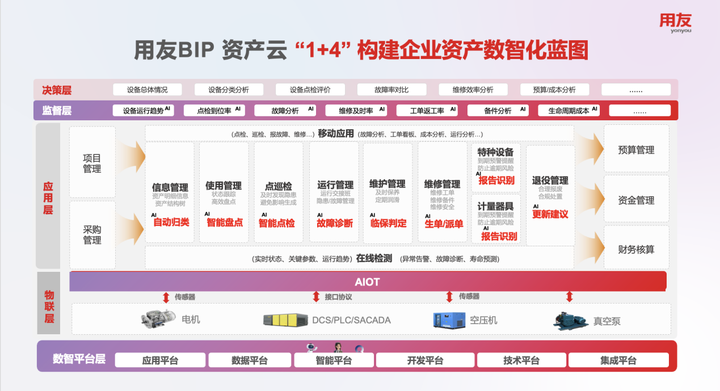The image size is (720, 391).
Task: Open the 退役管理 module card
Action: pyautogui.click(x=550, y=196)
